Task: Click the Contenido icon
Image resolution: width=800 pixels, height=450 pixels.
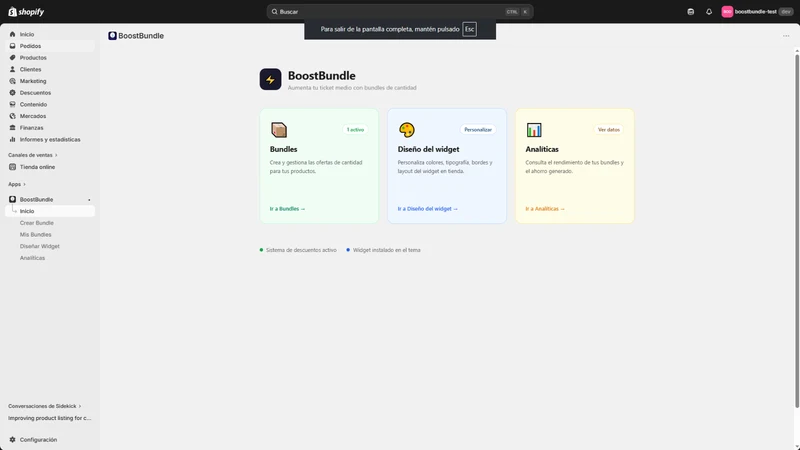Action: [x=12, y=105]
